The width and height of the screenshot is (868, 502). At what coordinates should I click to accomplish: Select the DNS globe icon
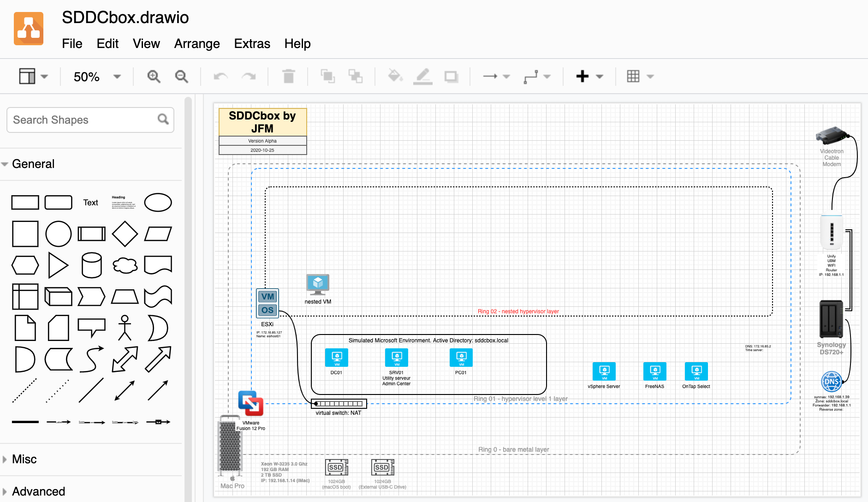point(832,382)
